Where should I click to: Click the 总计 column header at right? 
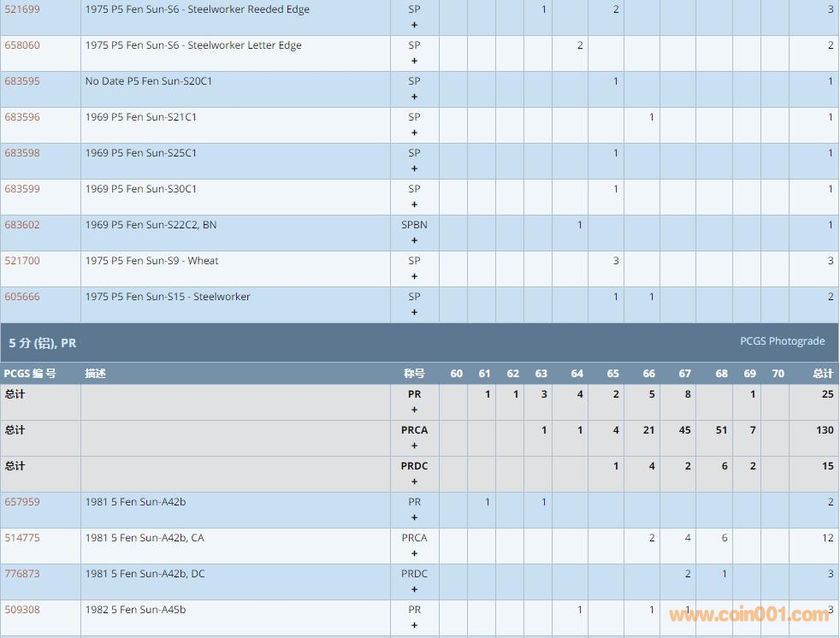822,374
